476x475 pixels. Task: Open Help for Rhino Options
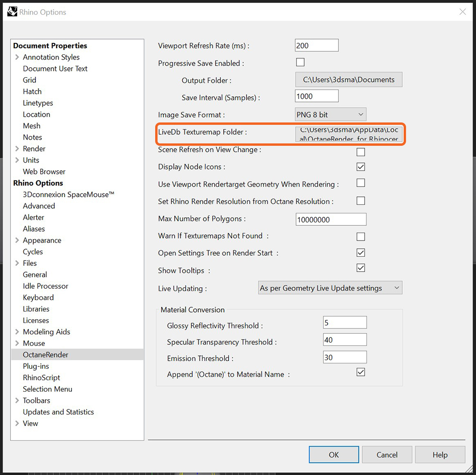tap(440, 455)
